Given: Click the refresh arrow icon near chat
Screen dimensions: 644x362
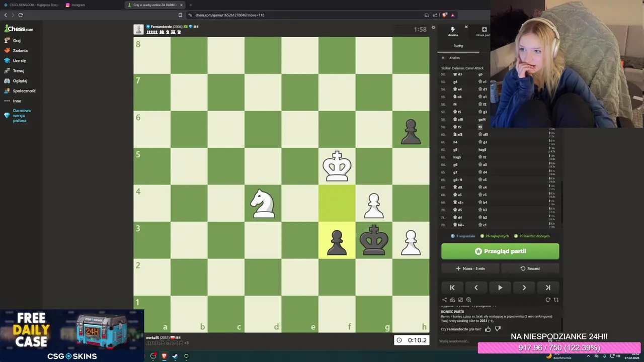Looking at the screenshot, I should coord(548,300).
